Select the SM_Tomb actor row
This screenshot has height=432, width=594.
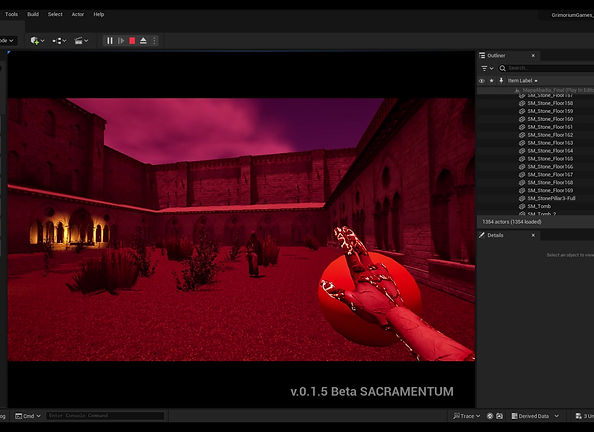tap(536, 207)
